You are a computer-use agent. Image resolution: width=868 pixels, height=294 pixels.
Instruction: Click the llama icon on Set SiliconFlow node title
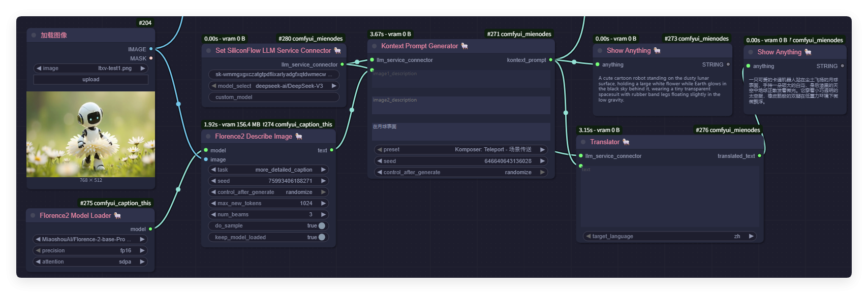click(x=337, y=50)
